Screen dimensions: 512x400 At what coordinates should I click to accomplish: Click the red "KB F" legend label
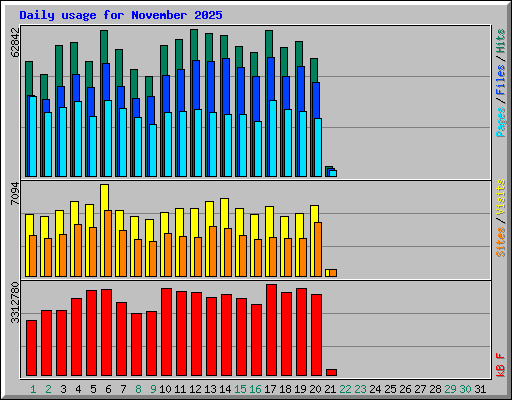(500, 365)
